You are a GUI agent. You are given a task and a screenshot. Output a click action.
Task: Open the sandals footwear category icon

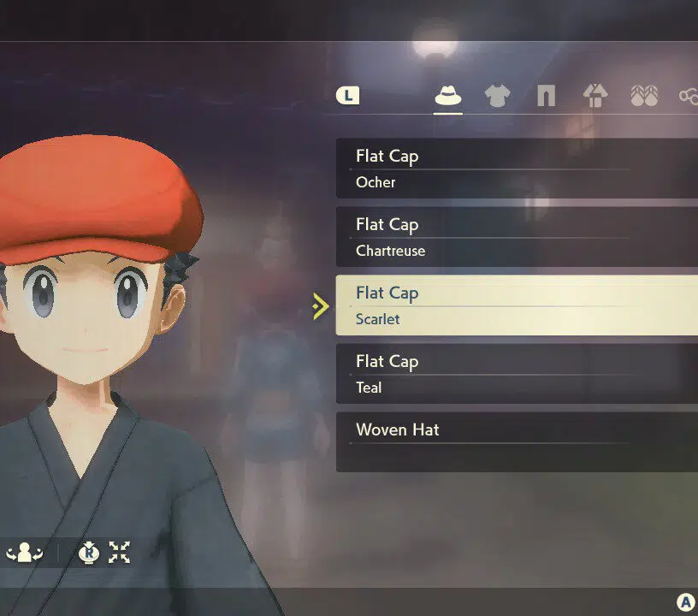[x=644, y=95]
